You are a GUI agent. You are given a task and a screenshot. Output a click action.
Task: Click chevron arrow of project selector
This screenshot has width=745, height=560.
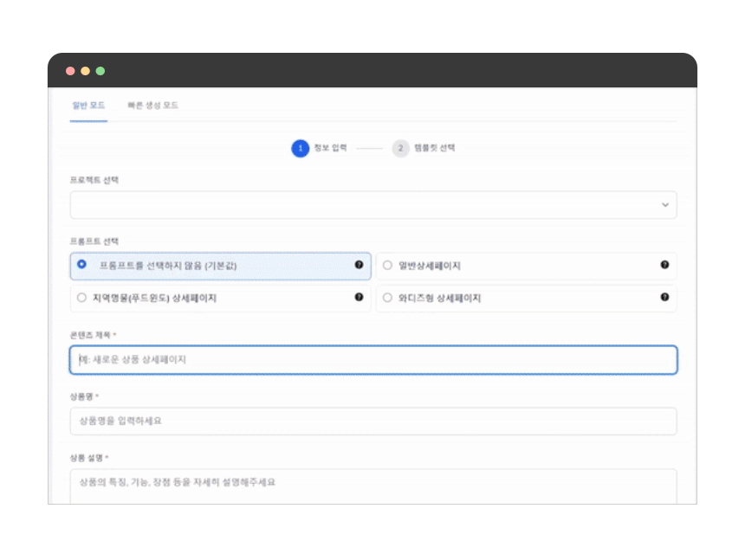(664, 205)
